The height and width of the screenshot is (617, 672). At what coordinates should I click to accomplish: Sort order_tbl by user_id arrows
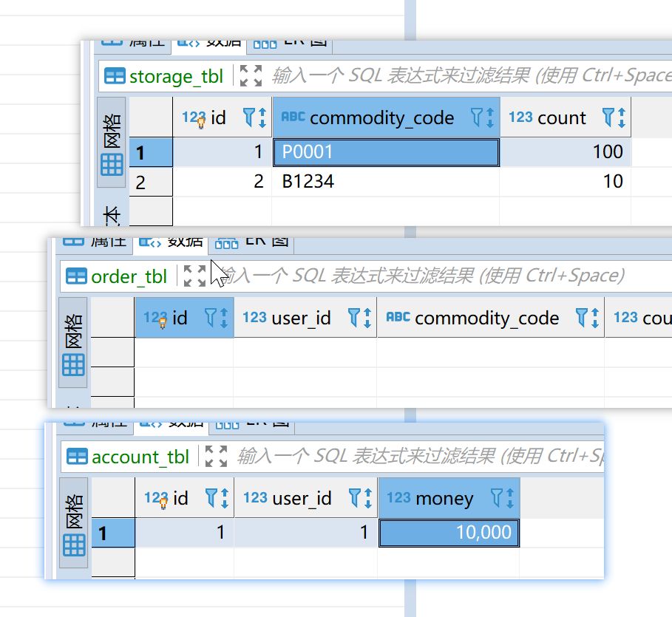tap(367, 318)
